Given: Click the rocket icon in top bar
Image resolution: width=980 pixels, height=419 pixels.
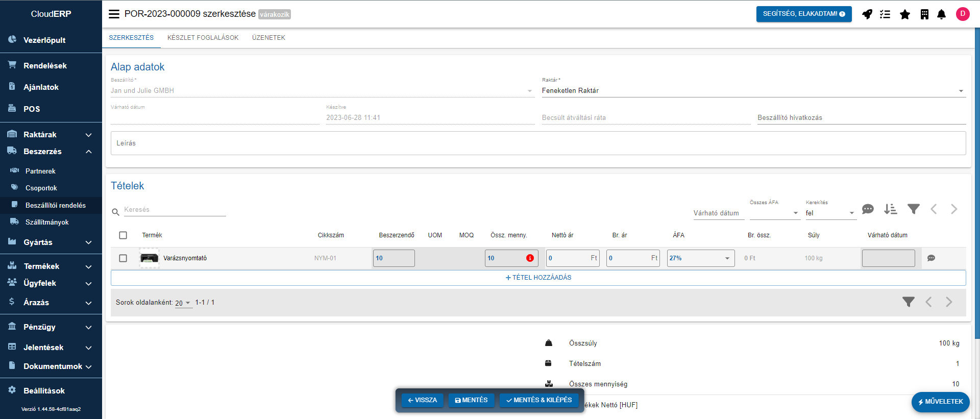Looking at the screenshot, I should point(867,14).
